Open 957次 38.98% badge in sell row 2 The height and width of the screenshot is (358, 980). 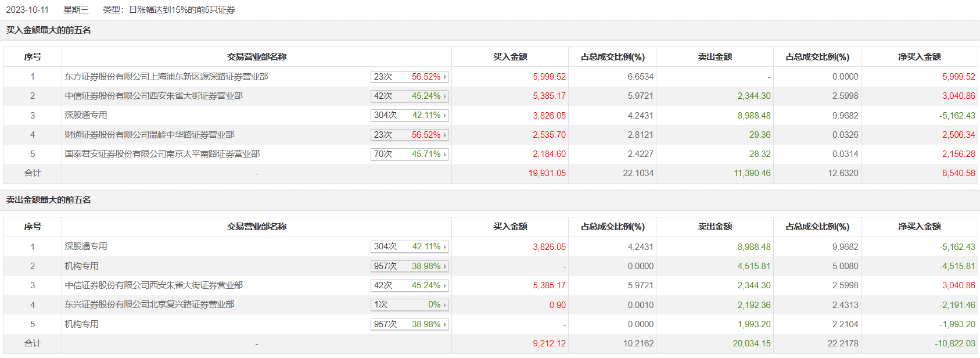click(x=409, y=266)
